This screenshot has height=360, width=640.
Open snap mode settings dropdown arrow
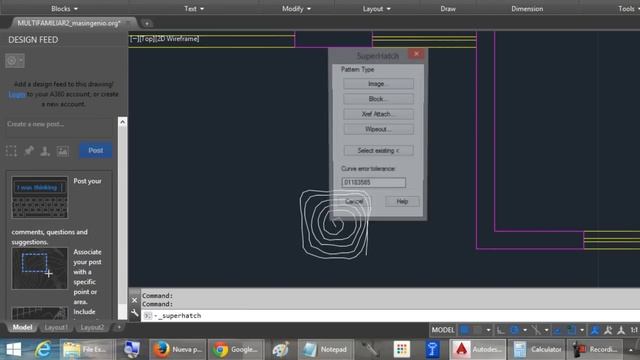(488, 330)
